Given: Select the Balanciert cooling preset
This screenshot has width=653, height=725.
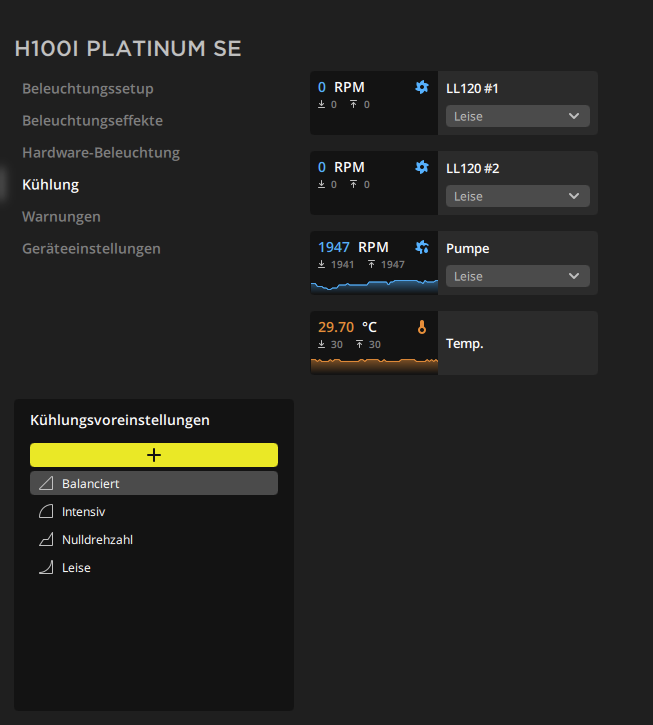Looking at the screenshot, I should click(154, 483).
